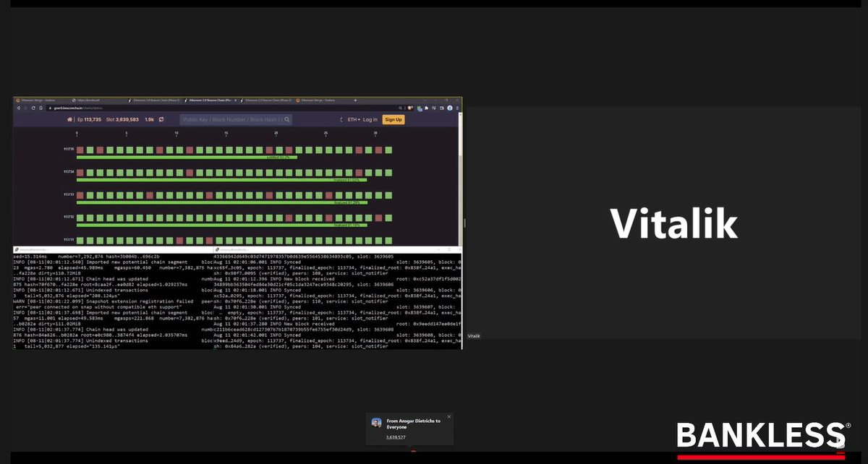Click the 3,639,527 chat message text
The height and width of the screenshot is (464, 868).
(396, 437)
